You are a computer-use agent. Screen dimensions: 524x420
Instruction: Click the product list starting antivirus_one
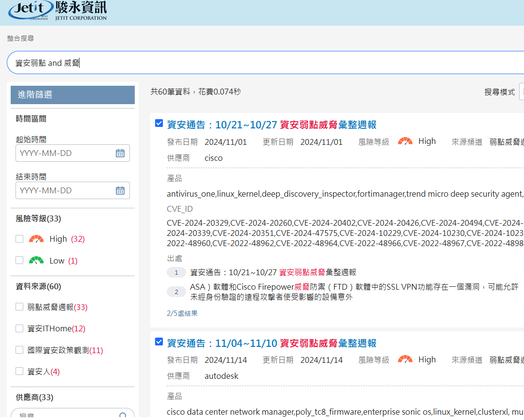pyautogui.click(x=345, y=194)
